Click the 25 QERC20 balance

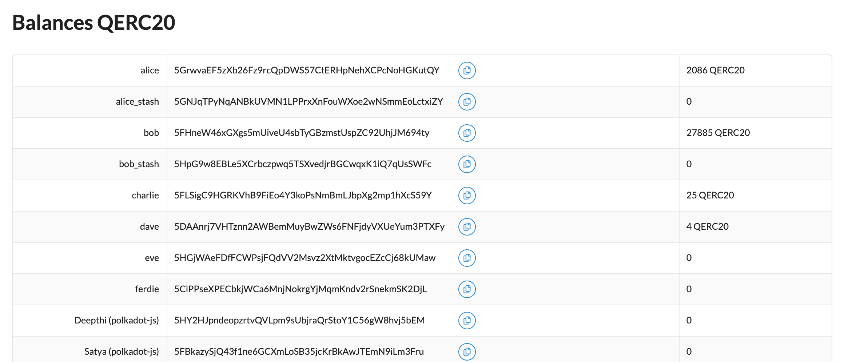point(710,195)
